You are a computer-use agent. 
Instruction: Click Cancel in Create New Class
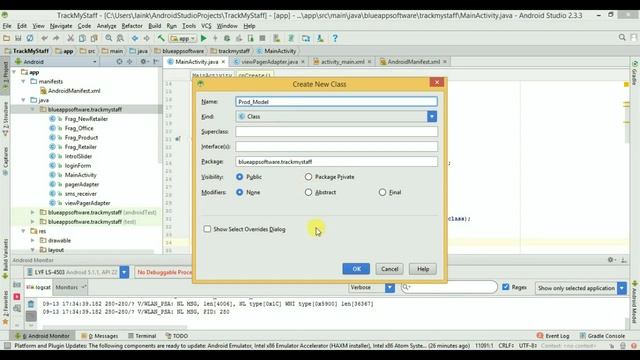(x=389, y=269)
